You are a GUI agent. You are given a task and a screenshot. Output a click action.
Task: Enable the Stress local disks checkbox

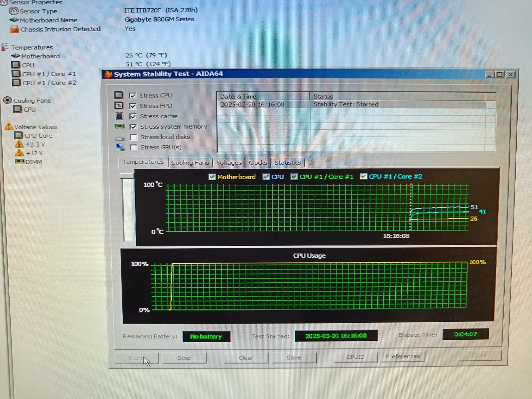click(x=134, y=137)
